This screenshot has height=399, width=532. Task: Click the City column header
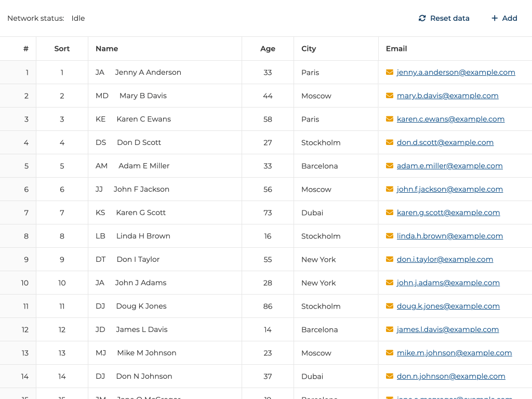[x=309, y=49]
